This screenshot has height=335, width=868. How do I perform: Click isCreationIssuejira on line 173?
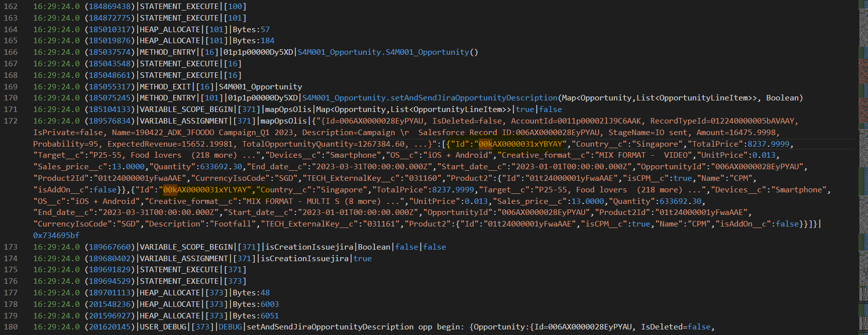(x=309, y=247)
